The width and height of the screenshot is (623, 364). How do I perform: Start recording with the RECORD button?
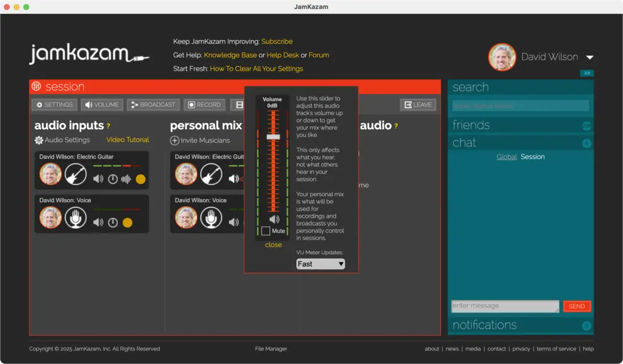tap(204, 105)
